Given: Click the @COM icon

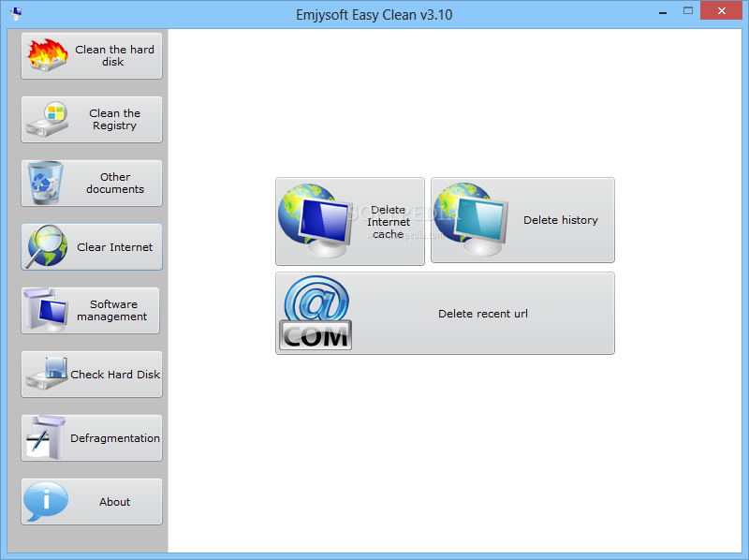Looking at the screenshot, I should click(x=316, y=313).
